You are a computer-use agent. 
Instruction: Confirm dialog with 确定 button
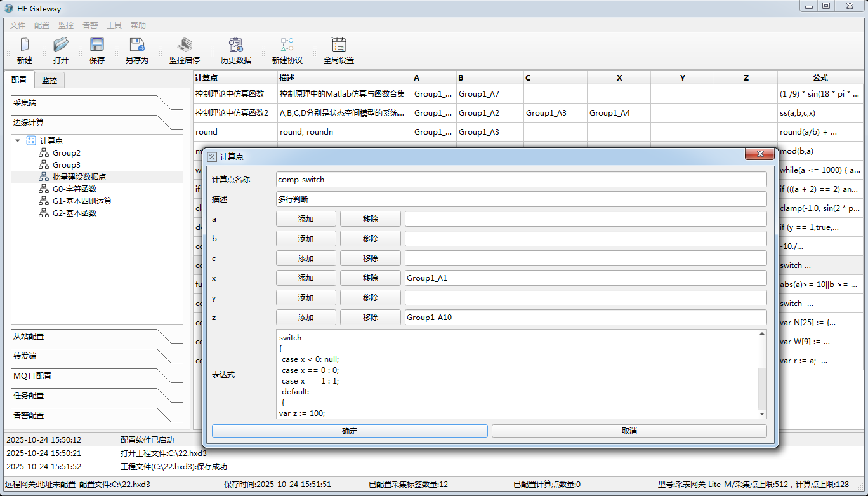coord(350,431)
